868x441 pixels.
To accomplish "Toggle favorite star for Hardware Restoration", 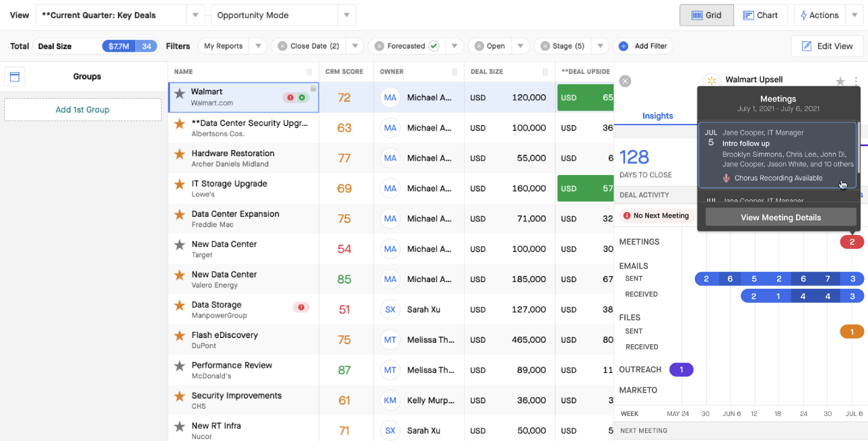I will click(179, 154).
